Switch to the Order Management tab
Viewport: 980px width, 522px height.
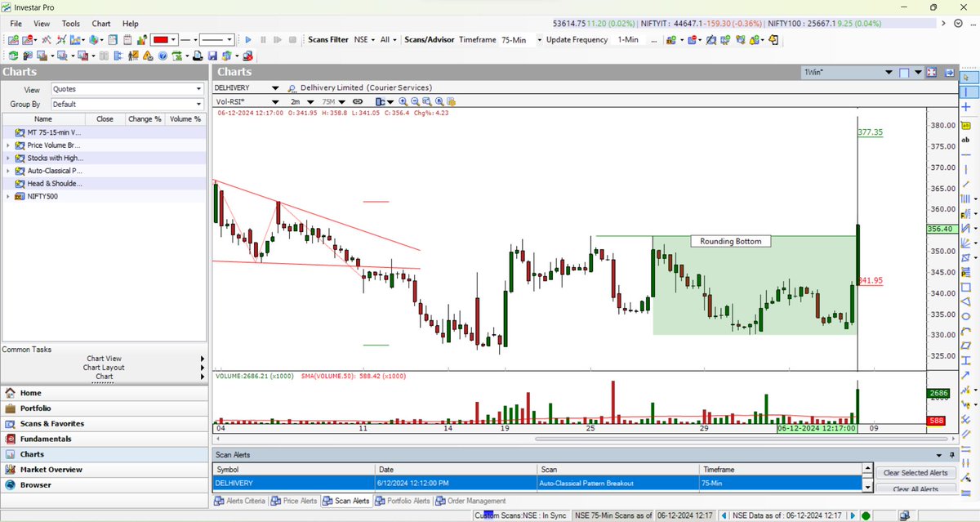pyautogui.click(x=471, y=501)
